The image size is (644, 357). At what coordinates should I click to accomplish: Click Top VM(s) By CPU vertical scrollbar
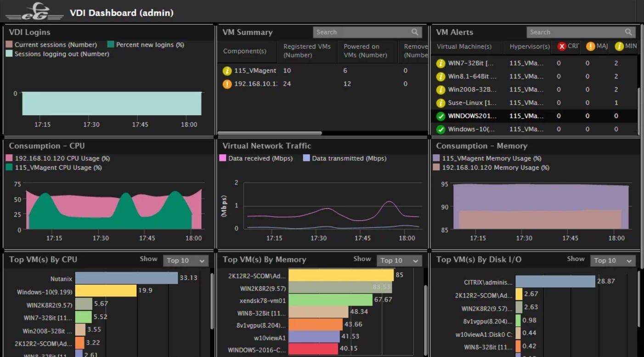tap(211, 301)
